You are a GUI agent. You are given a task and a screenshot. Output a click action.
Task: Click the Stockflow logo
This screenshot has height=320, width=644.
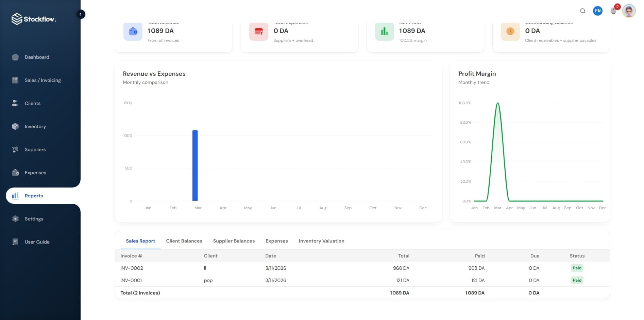click(34, 19)
